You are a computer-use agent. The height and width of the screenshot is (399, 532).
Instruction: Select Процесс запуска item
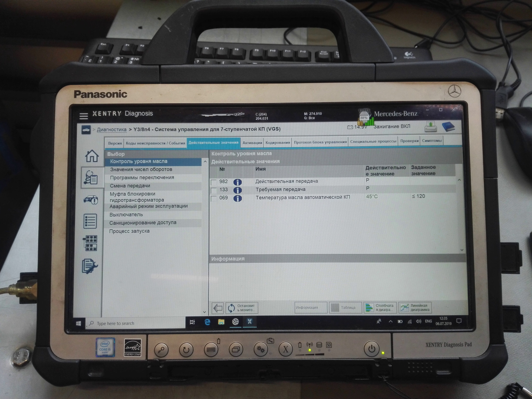point(153,231)
